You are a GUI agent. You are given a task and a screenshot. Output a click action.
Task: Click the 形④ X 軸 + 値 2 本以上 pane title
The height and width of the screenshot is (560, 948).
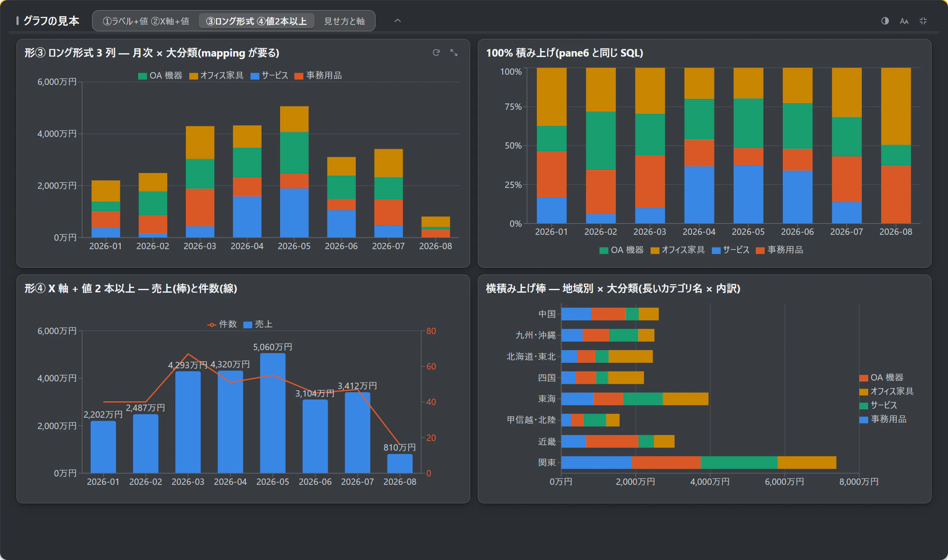pyautogui.click(x=131, y=288)
